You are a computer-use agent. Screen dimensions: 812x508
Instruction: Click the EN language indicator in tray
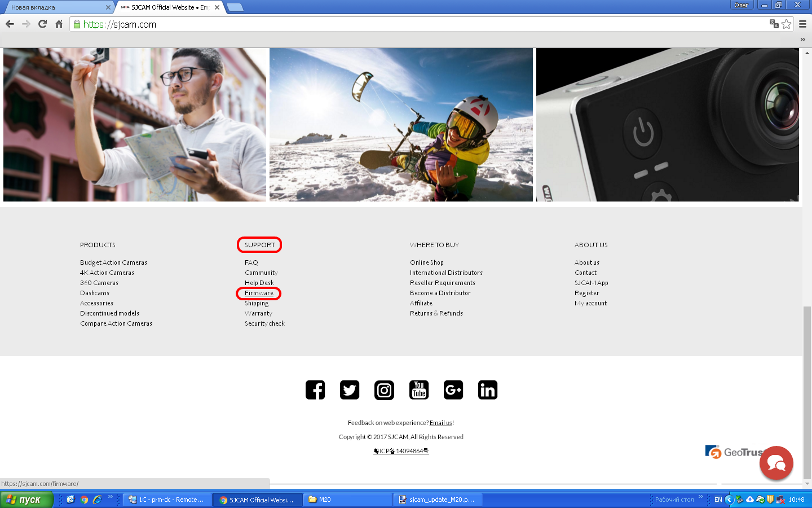tap(718, 500)
